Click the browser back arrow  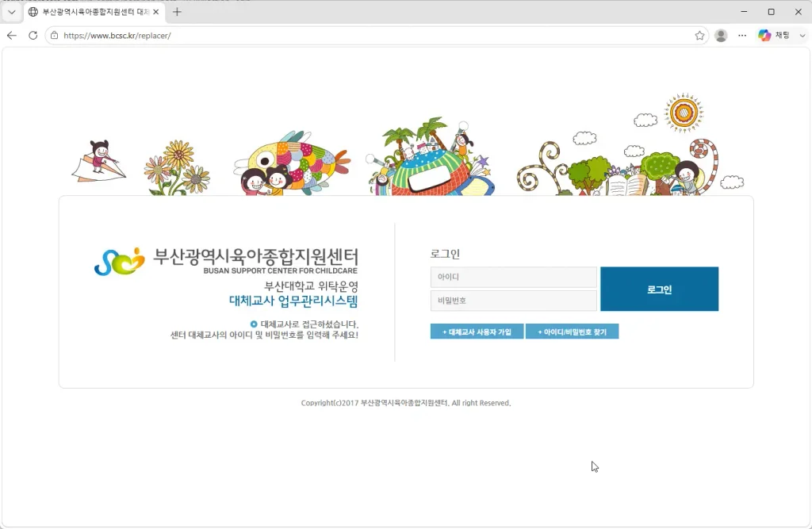(x=12, y=35)
